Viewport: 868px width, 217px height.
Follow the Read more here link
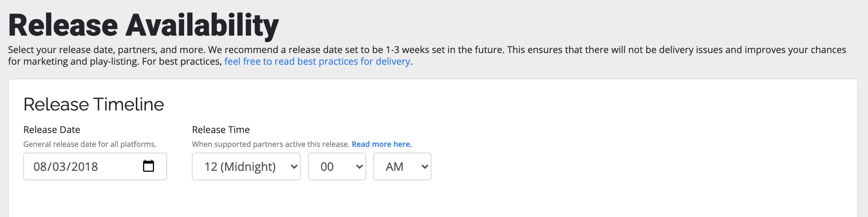pos(382,144)
